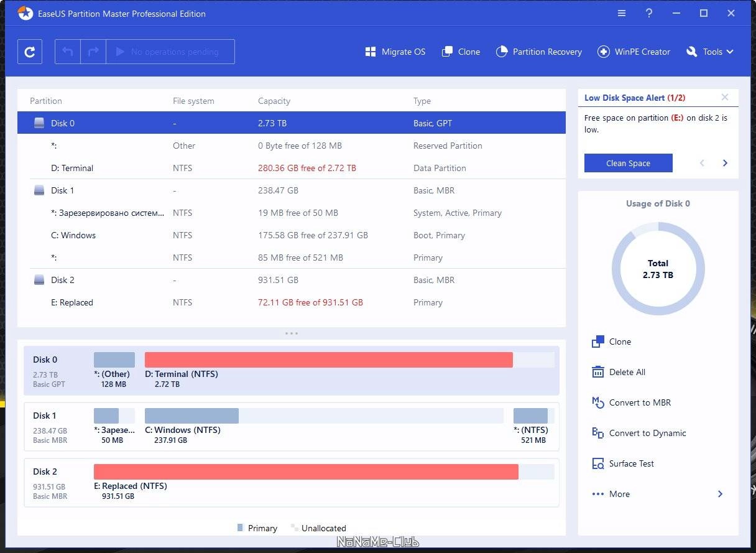Image resolution: width=756 pixels, height=553 pixels.
Task: Click 'Boot, Primary' type cell
Action: click(x=440, y=235)
